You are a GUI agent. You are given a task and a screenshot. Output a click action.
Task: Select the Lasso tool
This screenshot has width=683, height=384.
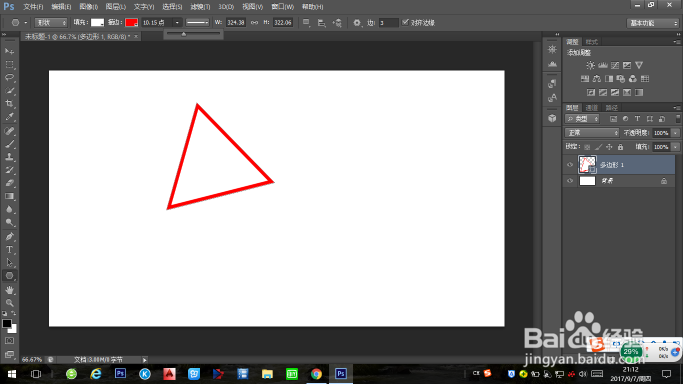click(x=9, y=77)
